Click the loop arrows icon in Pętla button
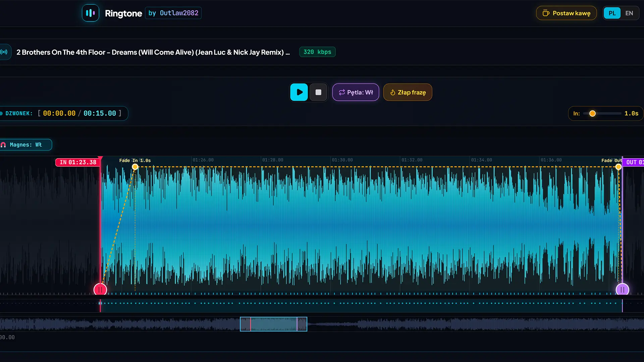This screenshot has width=644, height=362. (342, 93)
